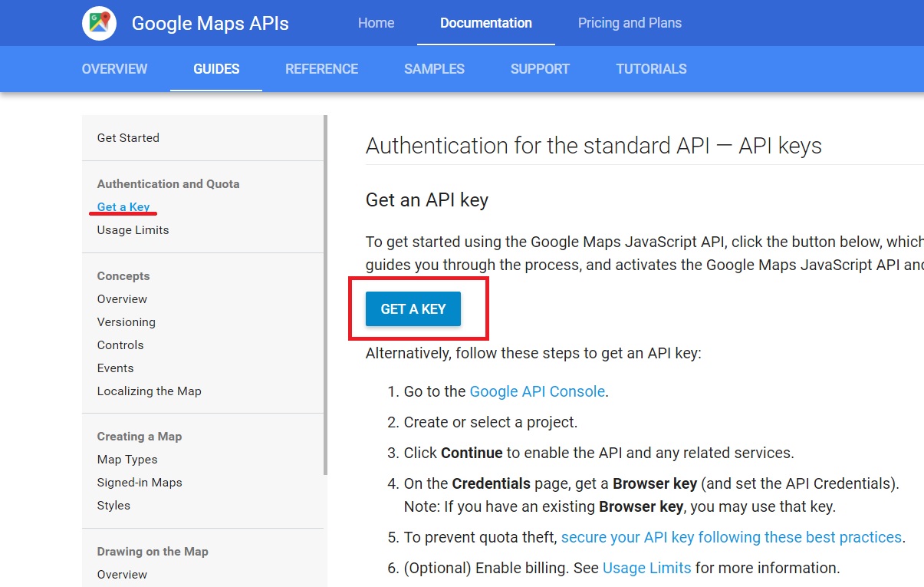This screenshot has height=587, width=924.
Task: Open the SAMPLES sub-tab
Action: point(434,69)
